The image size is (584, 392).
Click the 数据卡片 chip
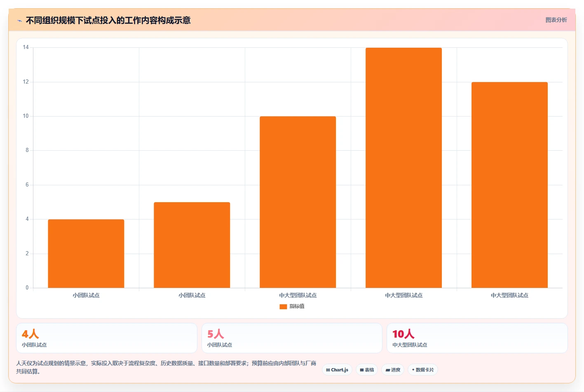[422, 370]
